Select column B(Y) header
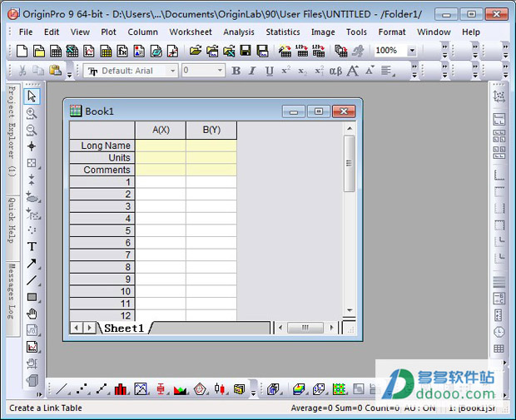This screenshot has height=420, width=516. click(211, 130)
